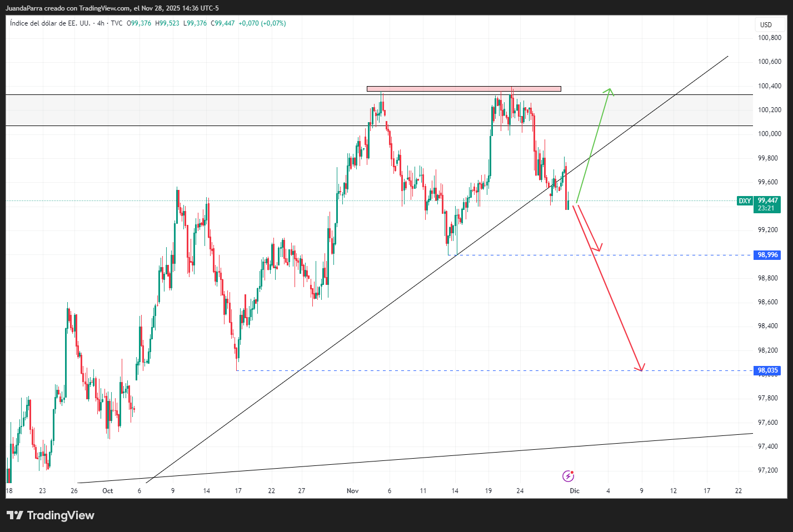Screen dimensions: 793x532
Task: Open the USD currency selector
Action: [766, 24]
